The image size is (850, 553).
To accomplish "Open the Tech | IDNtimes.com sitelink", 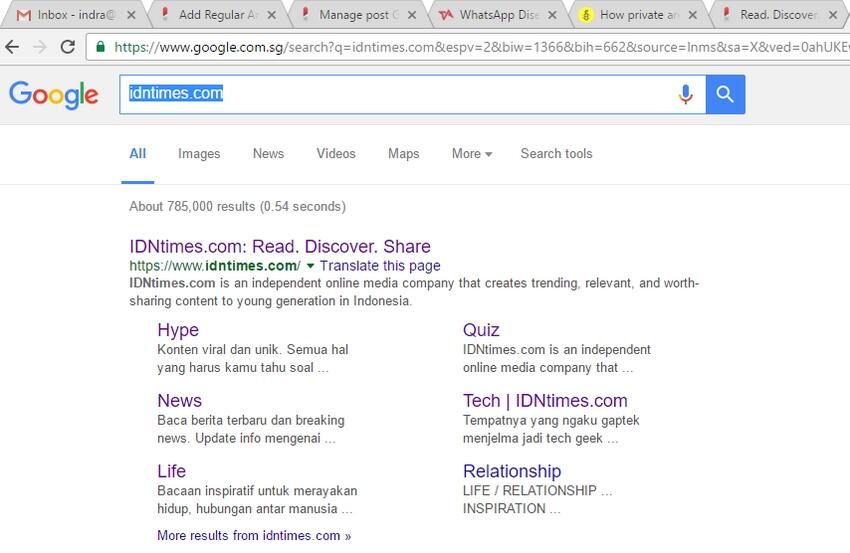I will tap(545, 401).
